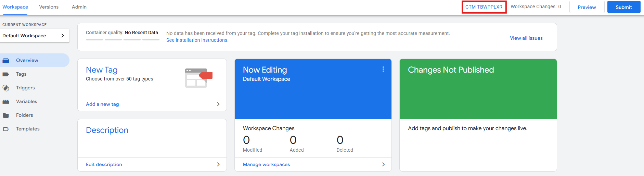Viewport: 644px width, 176px height.
Task: Open Templates in the left navigation
Action: coord(28,129)
